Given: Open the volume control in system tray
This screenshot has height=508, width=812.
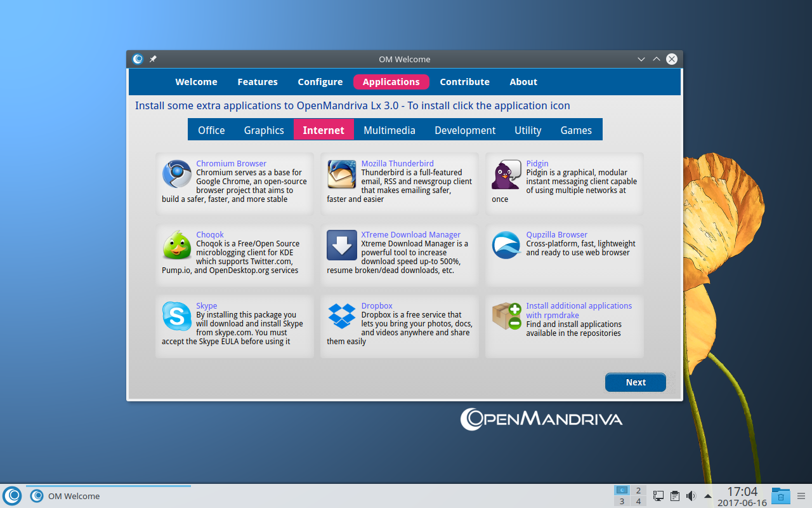Looking at the screenshot, I should pos(691,496).
